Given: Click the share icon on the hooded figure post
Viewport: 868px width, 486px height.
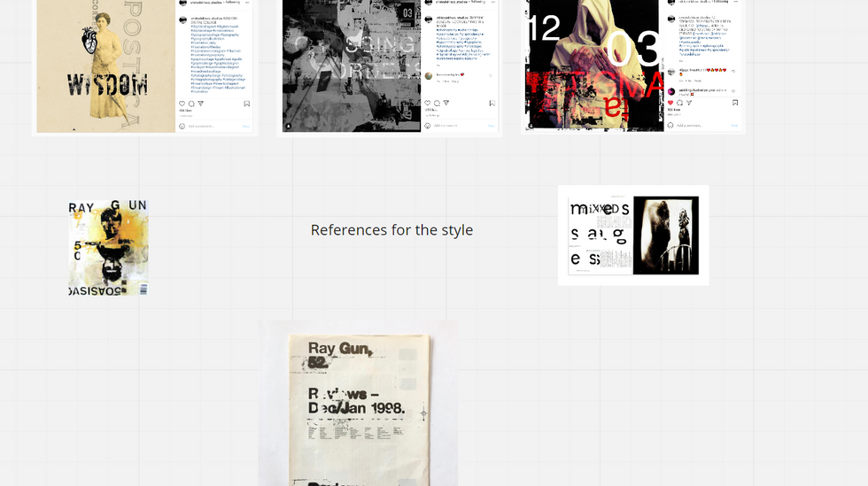Looking at the screenshot, I should point(689,103).
